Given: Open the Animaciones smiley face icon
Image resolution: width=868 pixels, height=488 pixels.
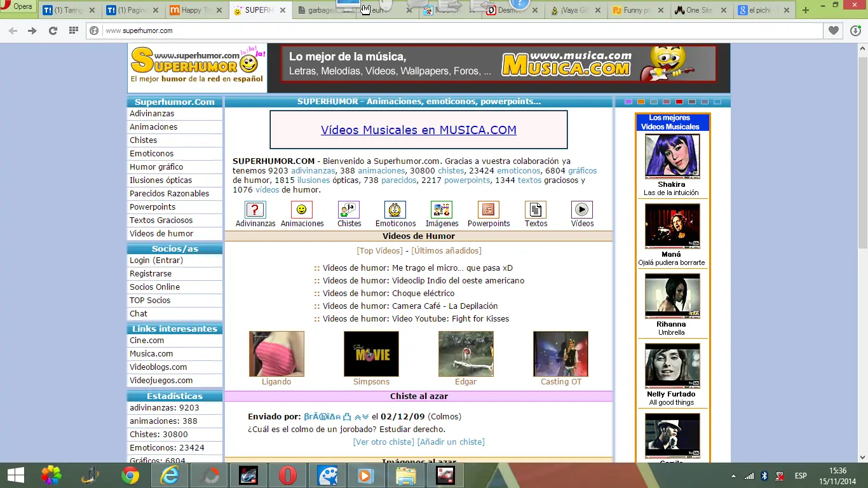Looking at the screenshot, I should 302,210.
